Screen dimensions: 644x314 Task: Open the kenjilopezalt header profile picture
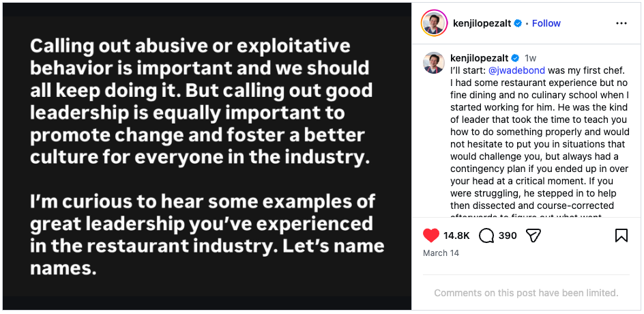[434, 23]
